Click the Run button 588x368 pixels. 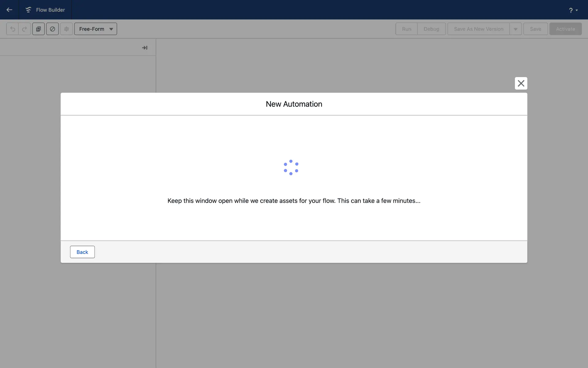click(x=406, y=29)
